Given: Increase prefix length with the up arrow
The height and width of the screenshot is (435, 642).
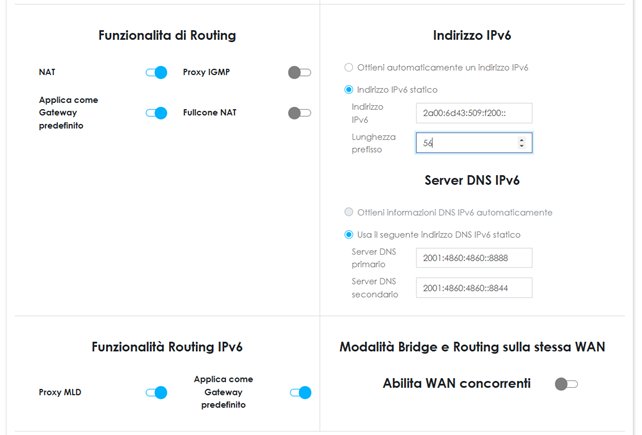Looking at the screenshot, I should tap(522, 139).
